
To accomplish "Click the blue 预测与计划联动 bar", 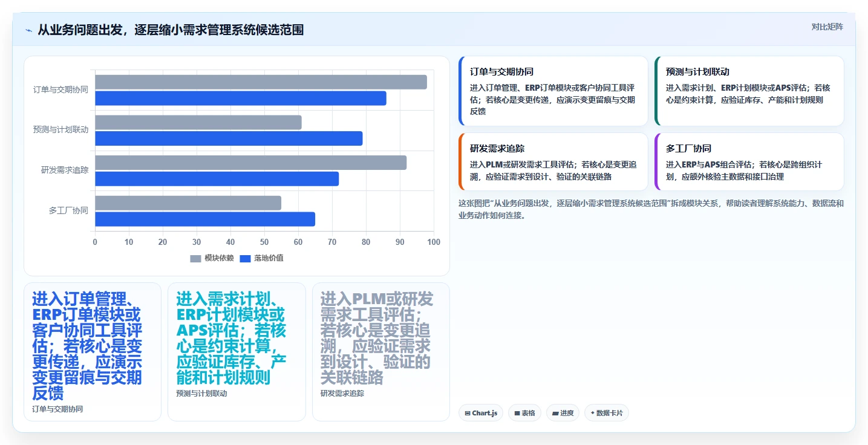I will click(x=229, y=138).
